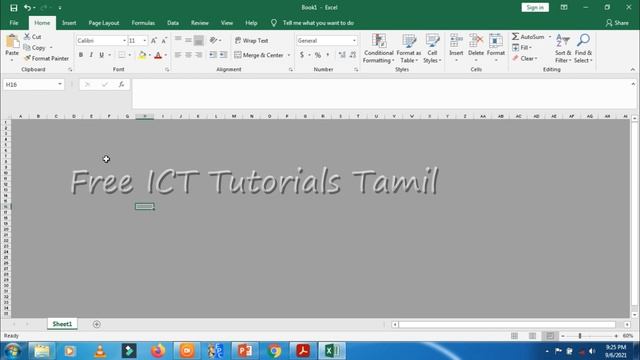Center the text horizontally

pyautogui.click(x=188, y=55)
